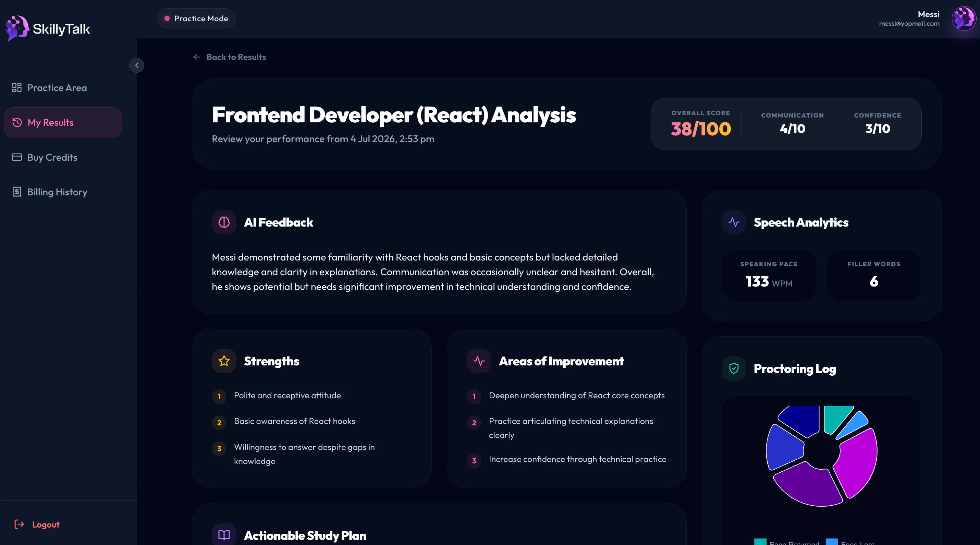980x545 pixels.
Task: Click the SkillyTalk logo icon
Action: (x=17, y=28)
